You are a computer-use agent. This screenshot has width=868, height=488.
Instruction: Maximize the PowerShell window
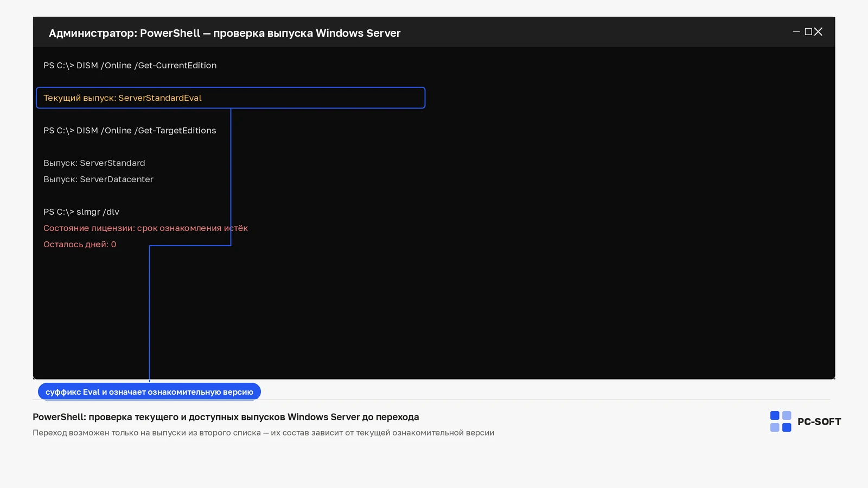(808, 32)
